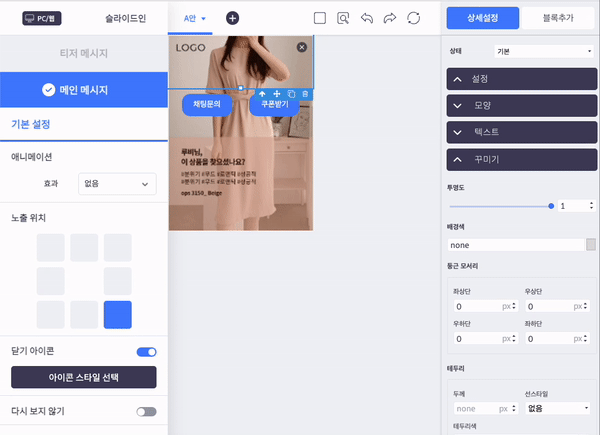The height and width of the screenshot is (435, 600).
Task: Enable the 다시 보지 않기 toggle
Action: 146,411
